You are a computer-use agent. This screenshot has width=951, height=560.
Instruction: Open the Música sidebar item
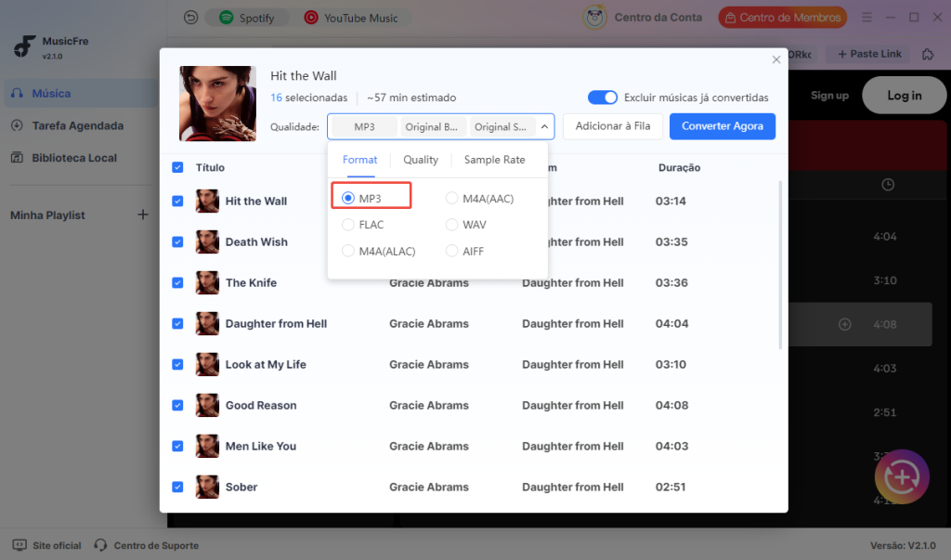coord(82,94)
